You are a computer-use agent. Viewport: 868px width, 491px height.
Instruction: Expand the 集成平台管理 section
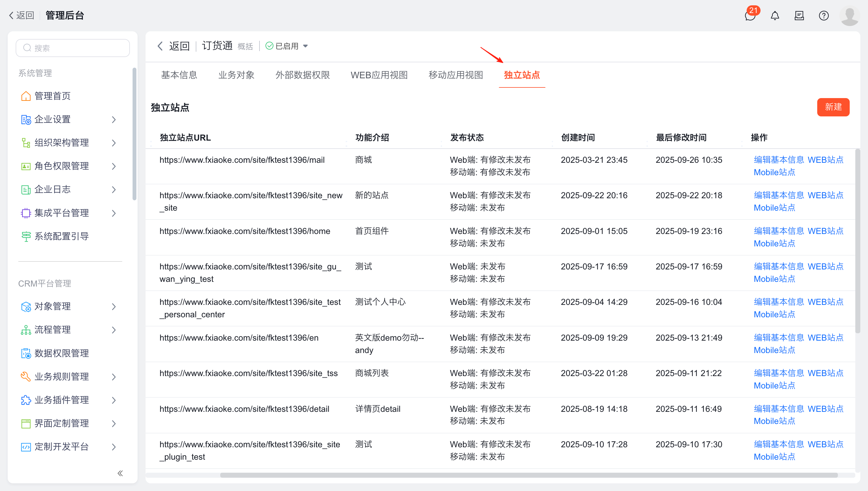click(114, 213)
